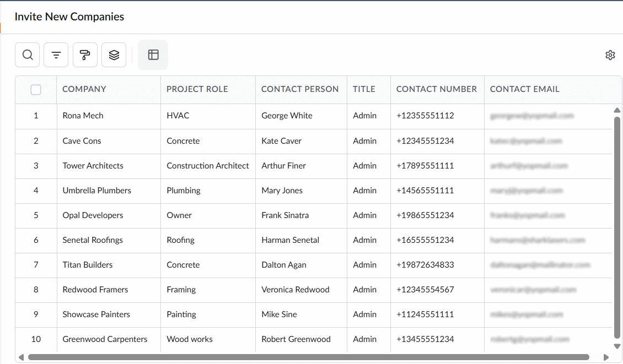Sort by the CONTACT PERSON column header
623x364 pixels.
click(300, 89)
